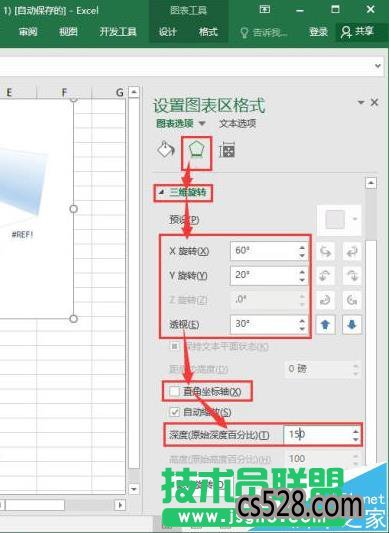Screen dimensions: 389x533
Task: Open the 格式 chart tools tab
Action: [208, 32]
